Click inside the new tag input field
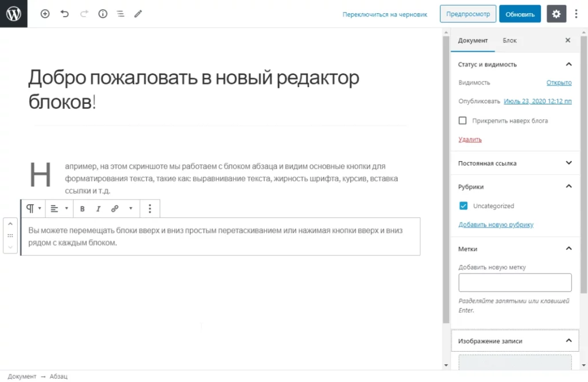The height and width of the screenshot is (382, 588). pos(514,282)
